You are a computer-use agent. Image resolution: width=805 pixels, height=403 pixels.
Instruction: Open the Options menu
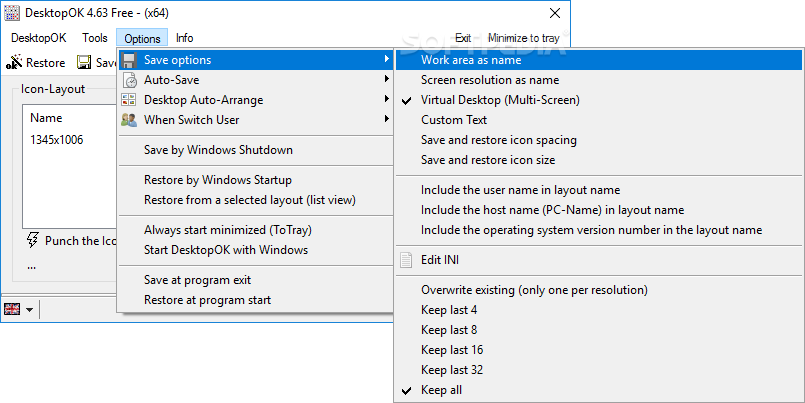click(x=142, y=38)
